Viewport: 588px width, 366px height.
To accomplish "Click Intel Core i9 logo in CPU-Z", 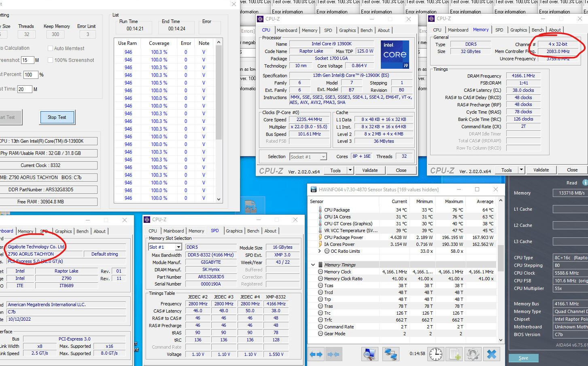I will [395, 55].
